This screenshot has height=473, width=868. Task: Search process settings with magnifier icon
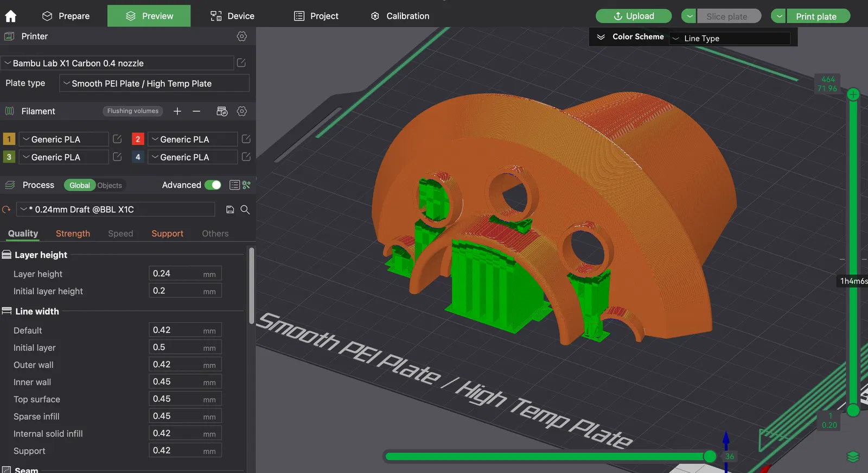click(245, 210)
